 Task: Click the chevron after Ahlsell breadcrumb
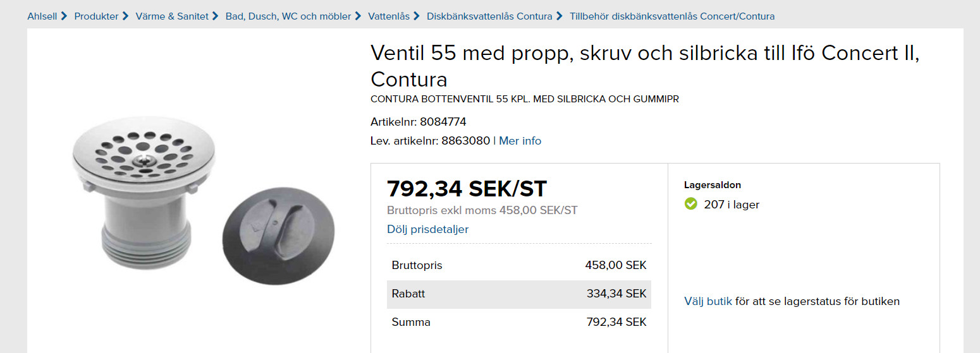click(64, 16)
